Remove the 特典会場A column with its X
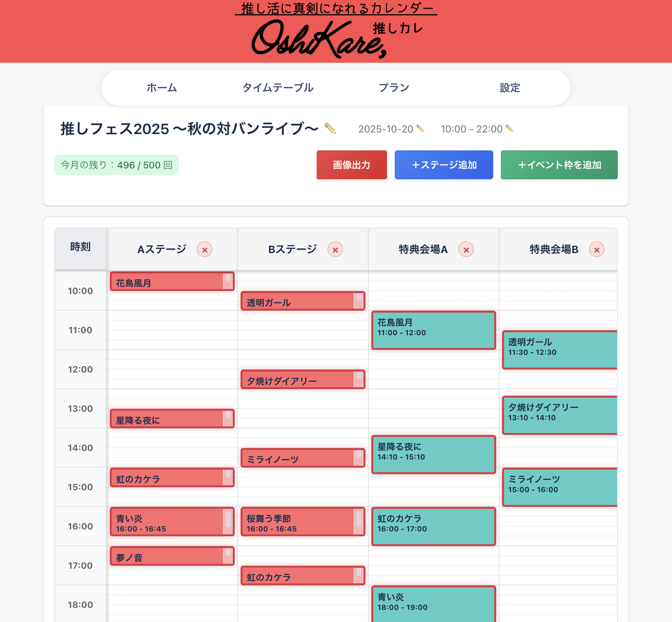 pos(466,250)
